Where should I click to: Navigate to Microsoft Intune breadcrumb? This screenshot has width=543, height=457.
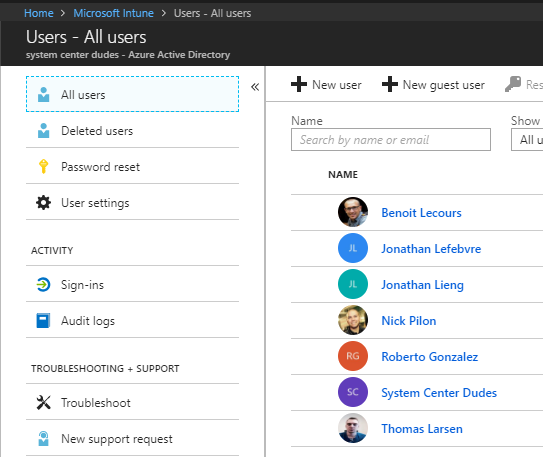[113, 13]
